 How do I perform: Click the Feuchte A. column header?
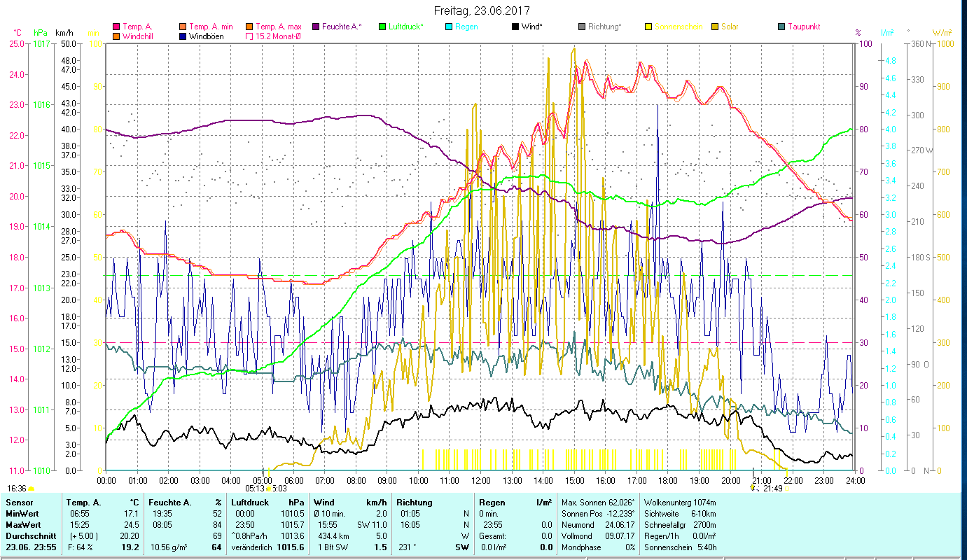click(x=170, y=503)
